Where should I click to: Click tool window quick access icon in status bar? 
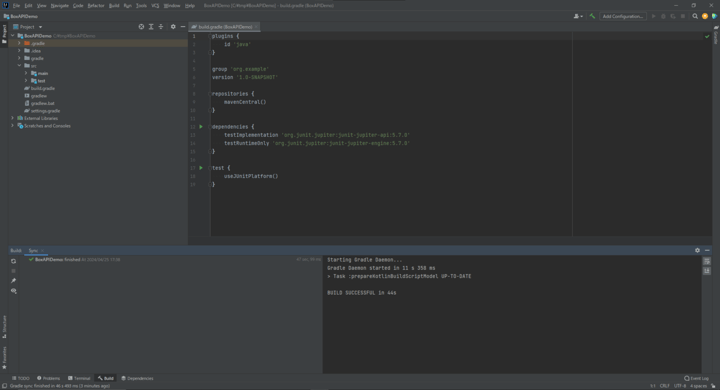click(4, 386)
